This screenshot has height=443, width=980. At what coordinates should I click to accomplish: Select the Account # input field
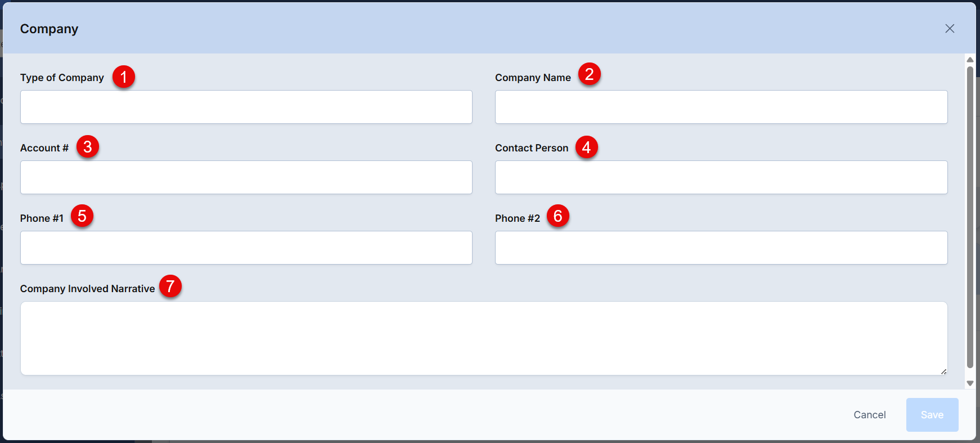pyautogui.click(x=246, y=177)
